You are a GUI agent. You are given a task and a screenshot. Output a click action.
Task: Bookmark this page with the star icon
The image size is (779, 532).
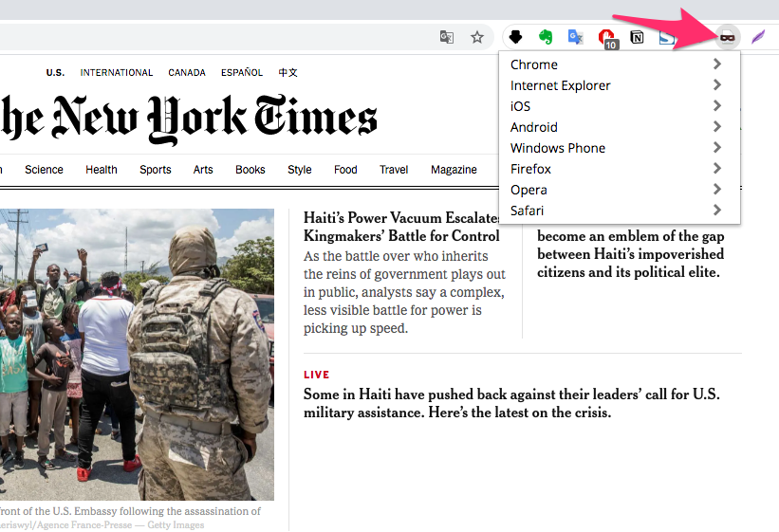(477, 37)
